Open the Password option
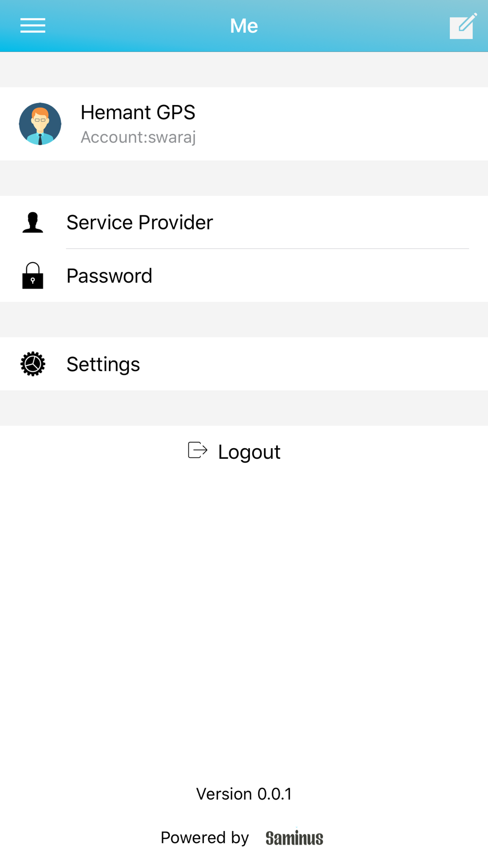Viewport: 488px width, 868px height. coord(244,275)
